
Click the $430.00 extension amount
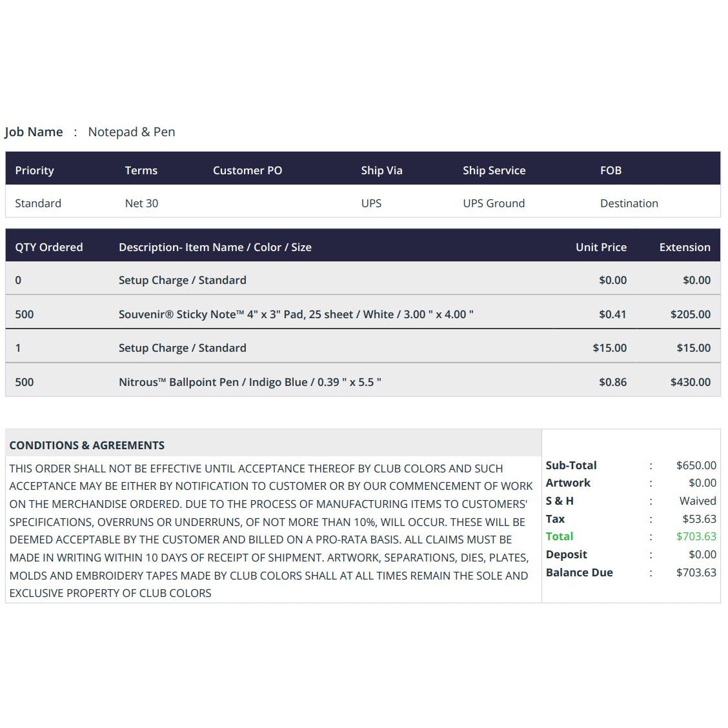pyautogui.click(x=691, y=382)
